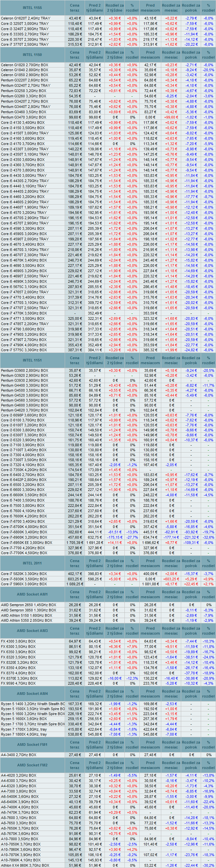Click 'Pred mesiacom' header in INTEL 1151 section

tap(150, 360)
